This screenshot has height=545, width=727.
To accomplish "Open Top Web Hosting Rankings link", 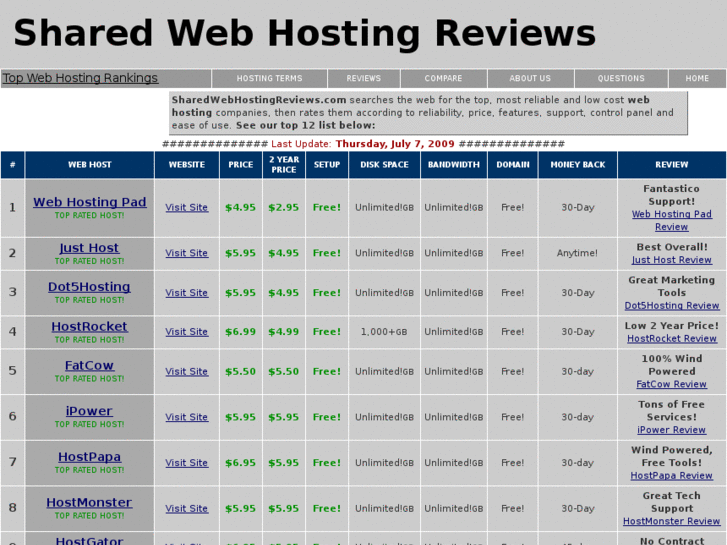I will 80,78.
